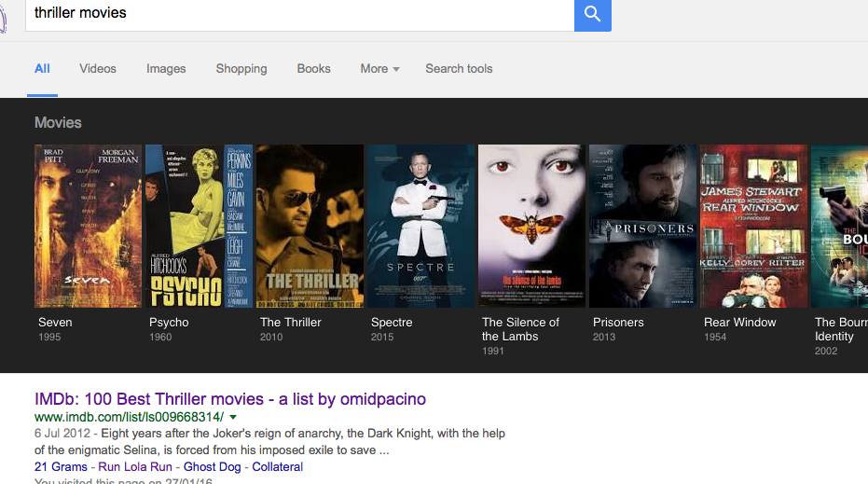Click the Rear Window title text
868x484 pixels.
740,323
